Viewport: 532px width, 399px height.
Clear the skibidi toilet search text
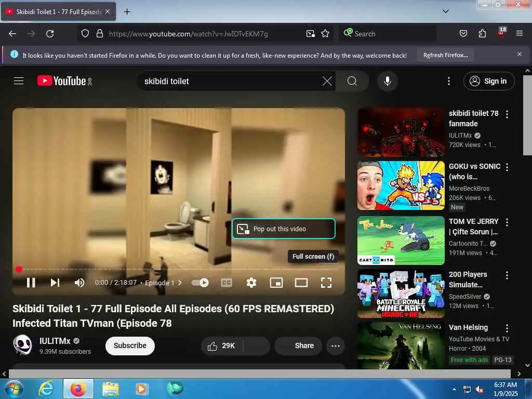point(327,81)
